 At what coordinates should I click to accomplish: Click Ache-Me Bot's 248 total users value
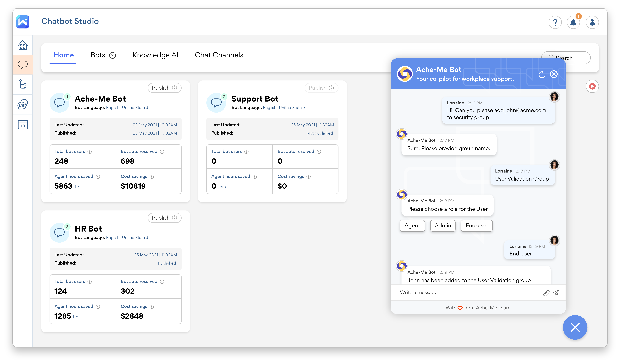click(61, 161)
